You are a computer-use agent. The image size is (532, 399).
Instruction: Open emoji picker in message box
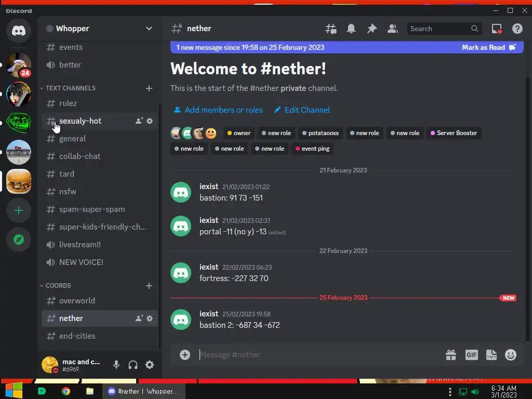click(x=511, y=355)
